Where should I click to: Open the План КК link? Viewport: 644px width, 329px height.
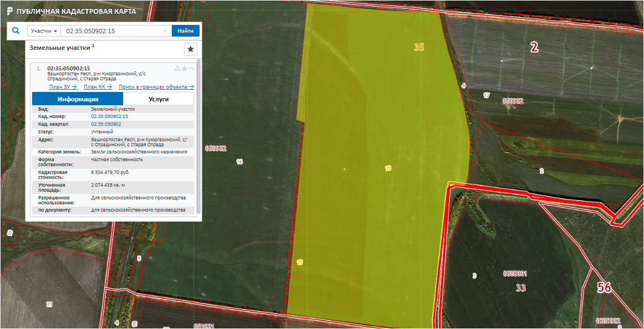[98, 87]
